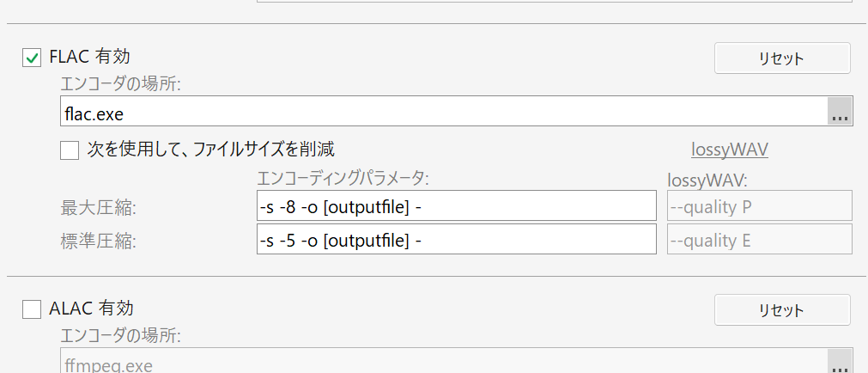Click the リセット button for FLAC
This screenshot has height=373, width=868.
[781, 58]
